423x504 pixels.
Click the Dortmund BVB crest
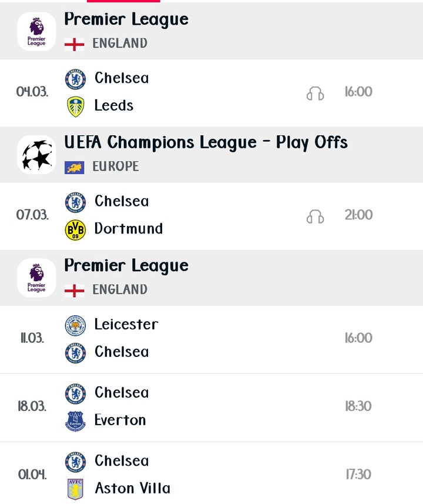(75, 230)
